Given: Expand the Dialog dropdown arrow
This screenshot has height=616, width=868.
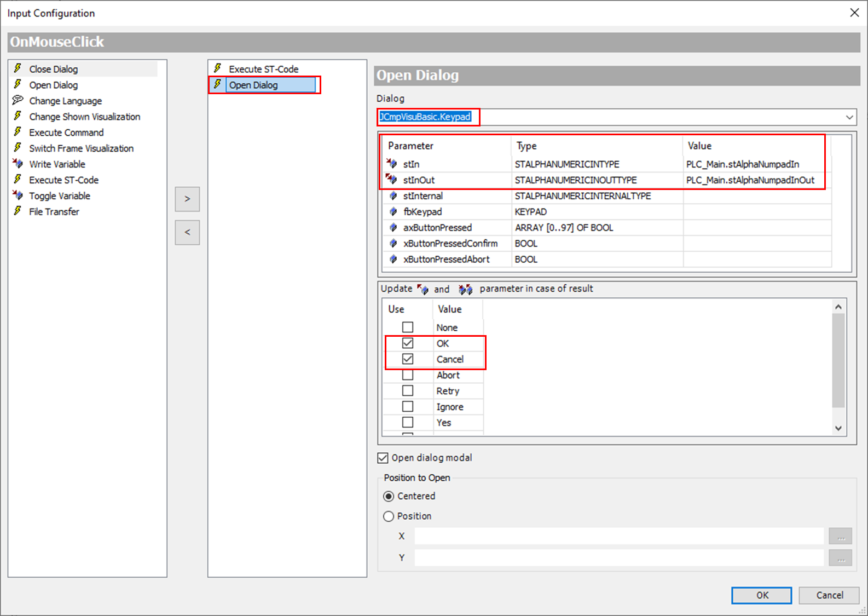Looking at the screenshot, I should [x=849, y=117].
